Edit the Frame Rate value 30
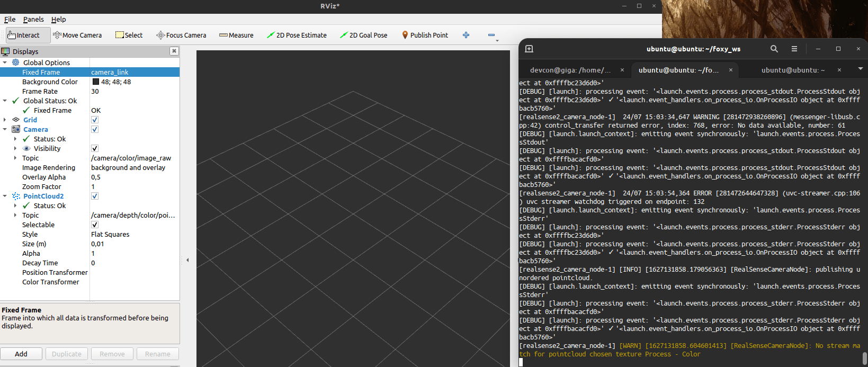This screenshot has width=868, height=367. pyautogui.click(x=135, y=91)
